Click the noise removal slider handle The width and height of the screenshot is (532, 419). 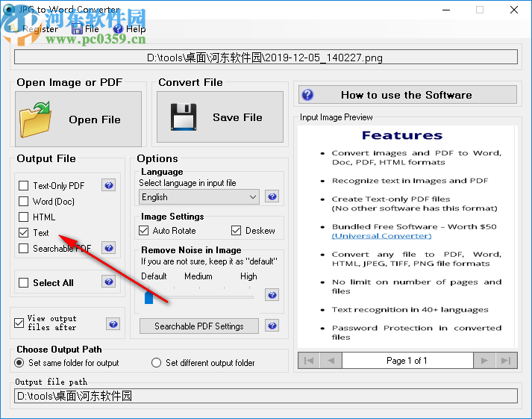[148, 297]
